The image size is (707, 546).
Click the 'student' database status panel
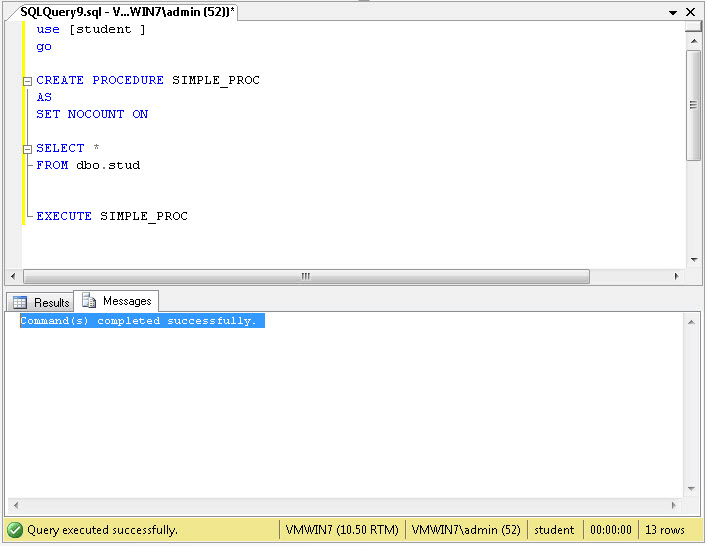554,530
